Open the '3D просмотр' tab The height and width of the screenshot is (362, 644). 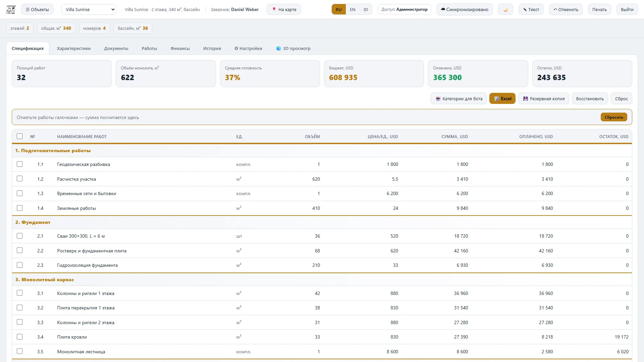click(293, 48)
